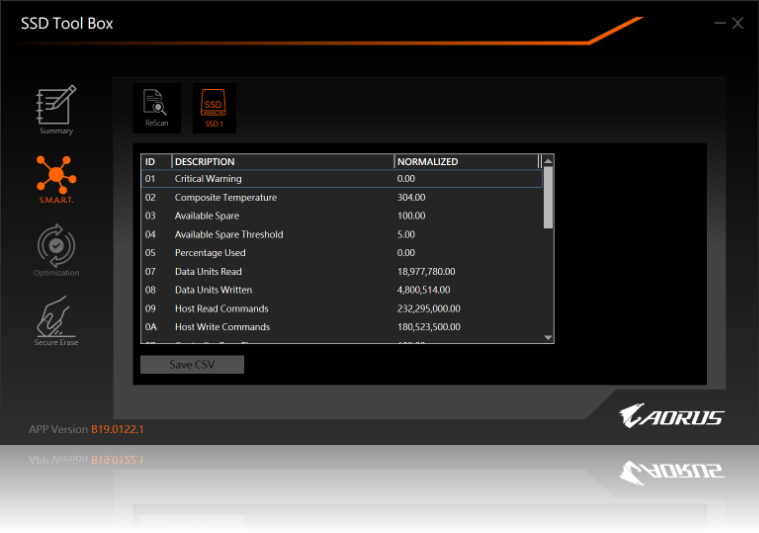Click the Save CSV button
Screen dimensions: 759x533
(x=192, y=365)
